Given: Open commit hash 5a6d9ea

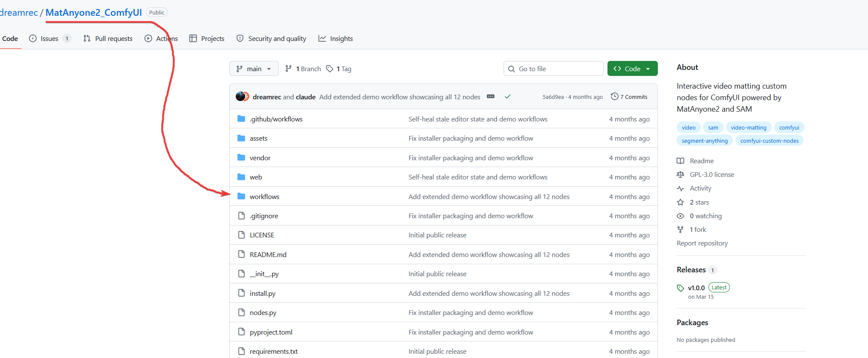Looking at the screenshot, I should [x=553, y=97].
